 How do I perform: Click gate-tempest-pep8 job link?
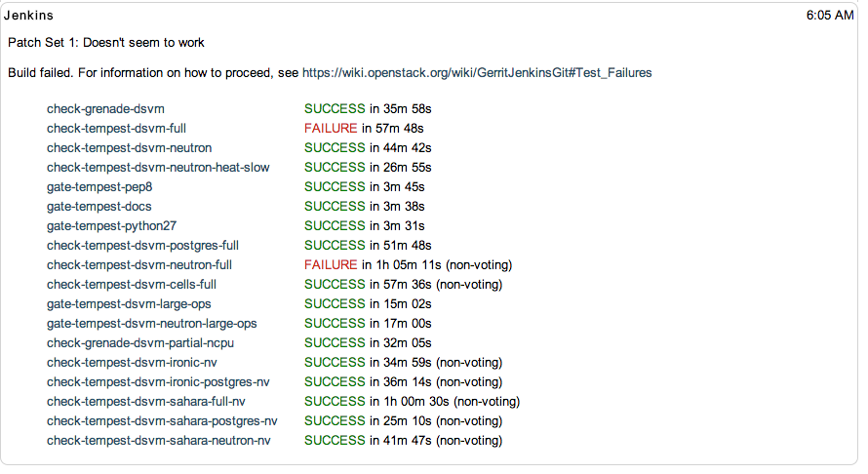click(x=99, y=186)
